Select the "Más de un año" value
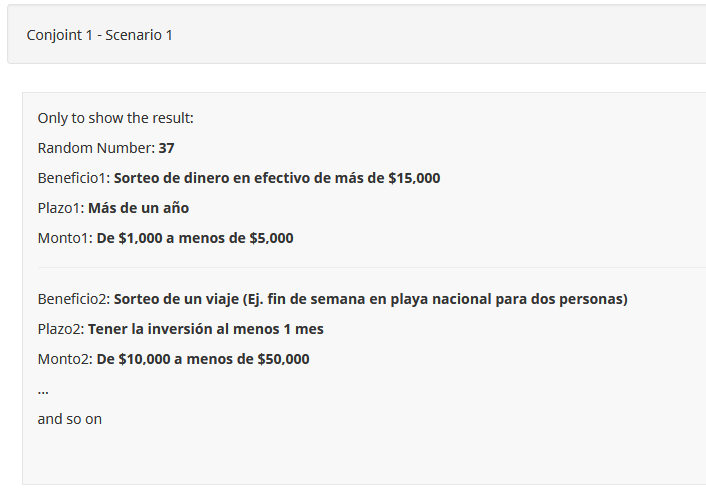Screen dimensions: 706x493 point(138,208)
